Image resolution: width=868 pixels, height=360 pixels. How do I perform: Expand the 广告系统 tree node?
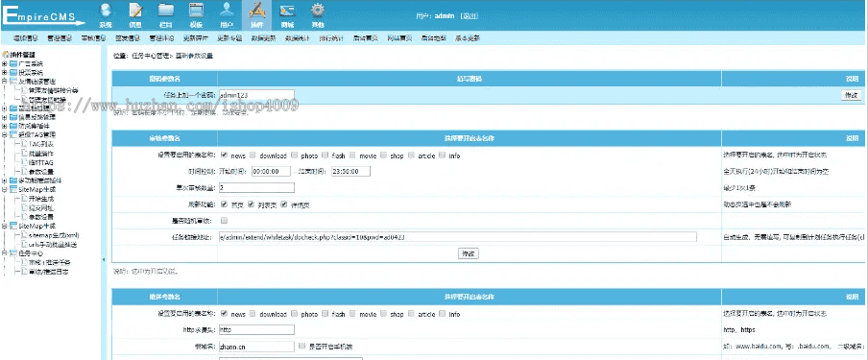5,63
